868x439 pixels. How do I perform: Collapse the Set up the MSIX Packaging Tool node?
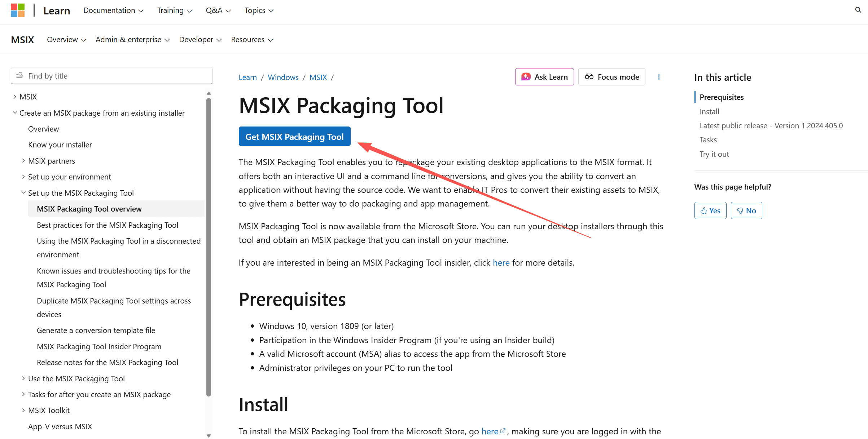[x=23, y=193]
